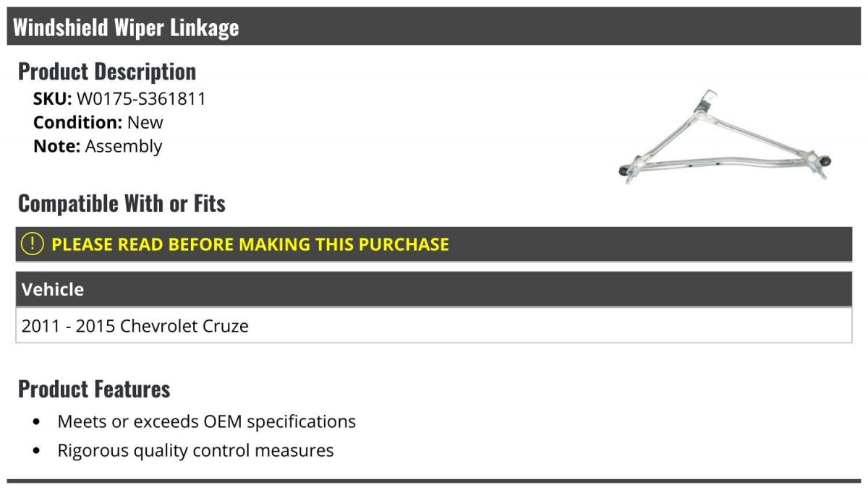Click the Product Features heading
868x490 pixels.
[x=94, y=389]
